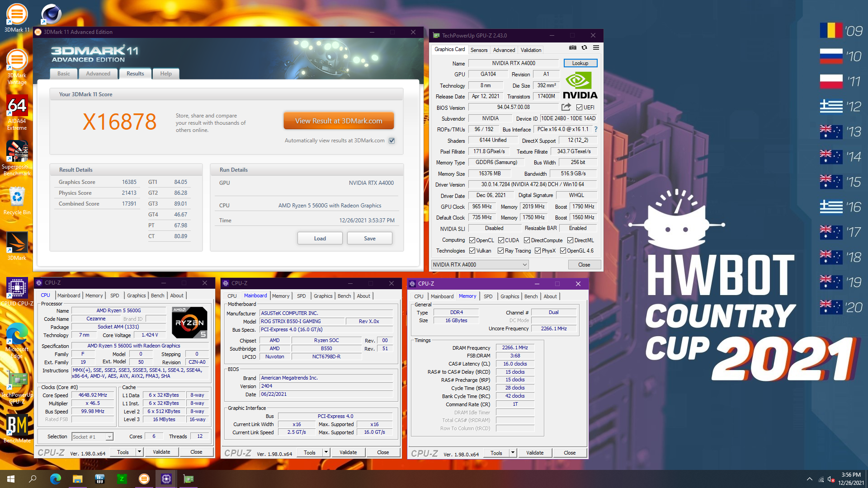Launch Superposition Benchmark desktop icon
868x488 pixels.
(x=17, y=158)
